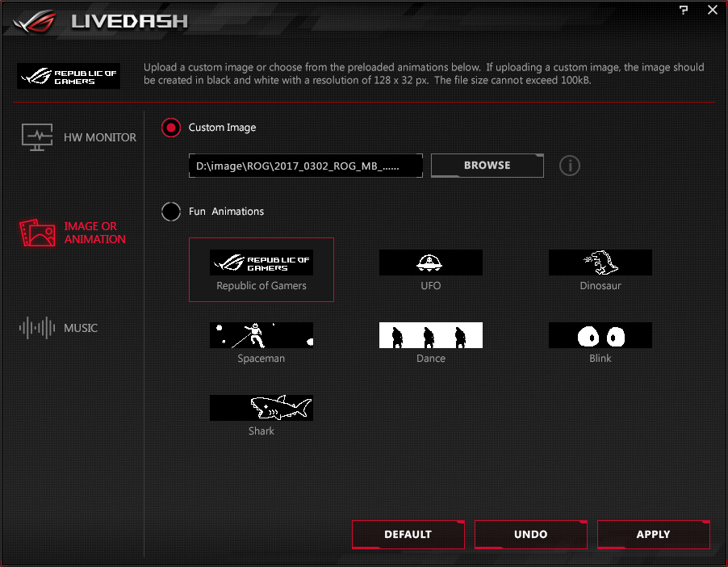Click the Image or Animation picture icon
728x567 pixels.
(x=37, y=233)
